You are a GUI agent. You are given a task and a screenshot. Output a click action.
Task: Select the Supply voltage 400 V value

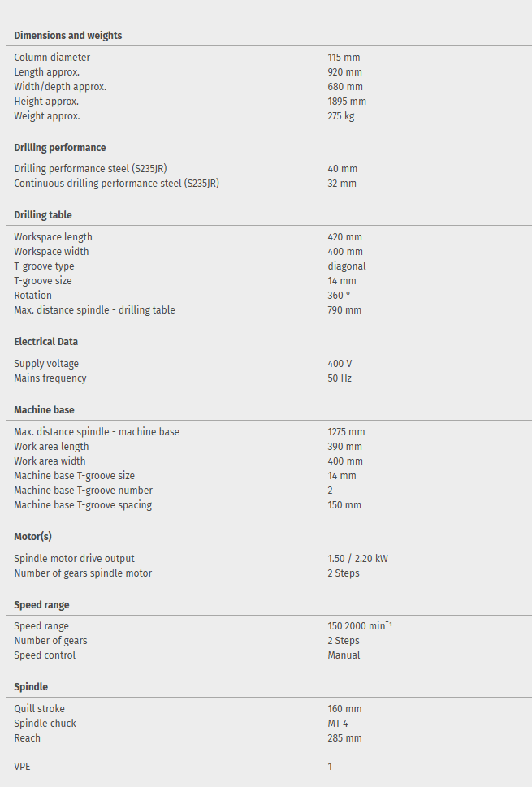(x=340, y=364)
